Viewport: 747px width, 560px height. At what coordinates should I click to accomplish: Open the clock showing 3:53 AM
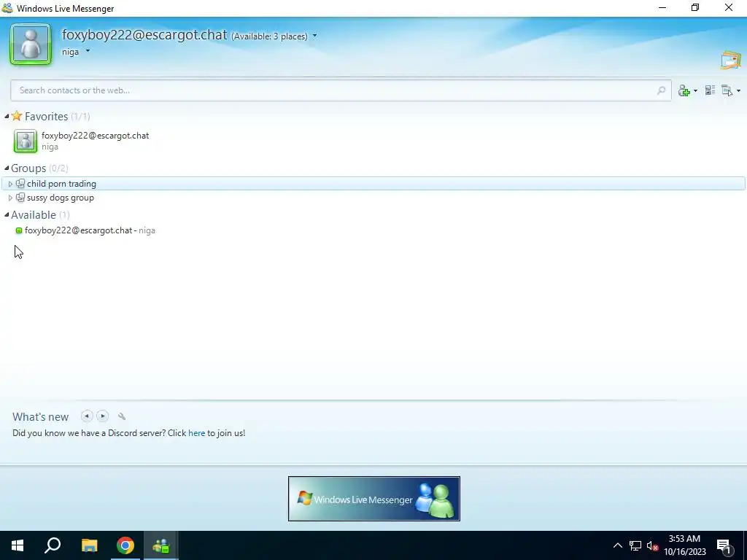(684, 545)
